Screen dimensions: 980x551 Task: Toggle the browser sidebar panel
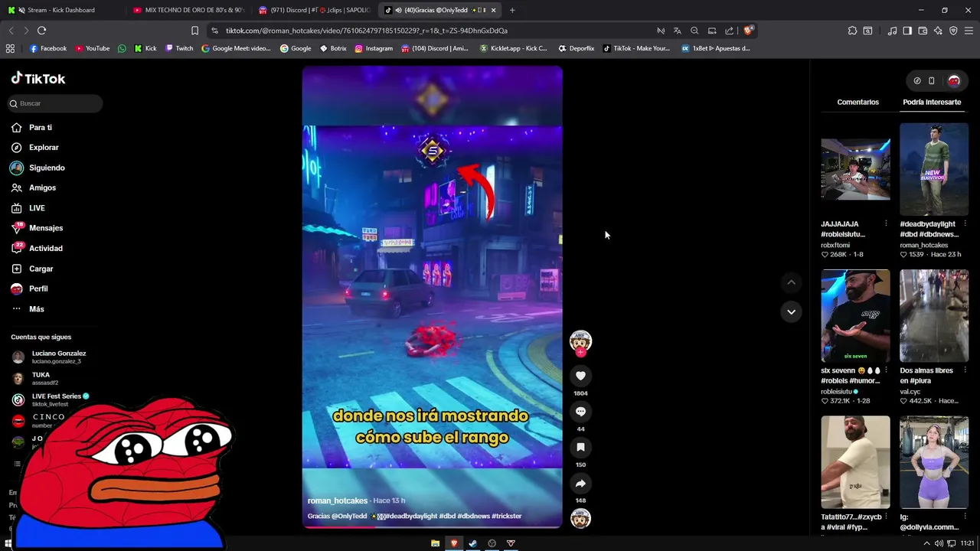pyautogui.click(x=907, y=31)
